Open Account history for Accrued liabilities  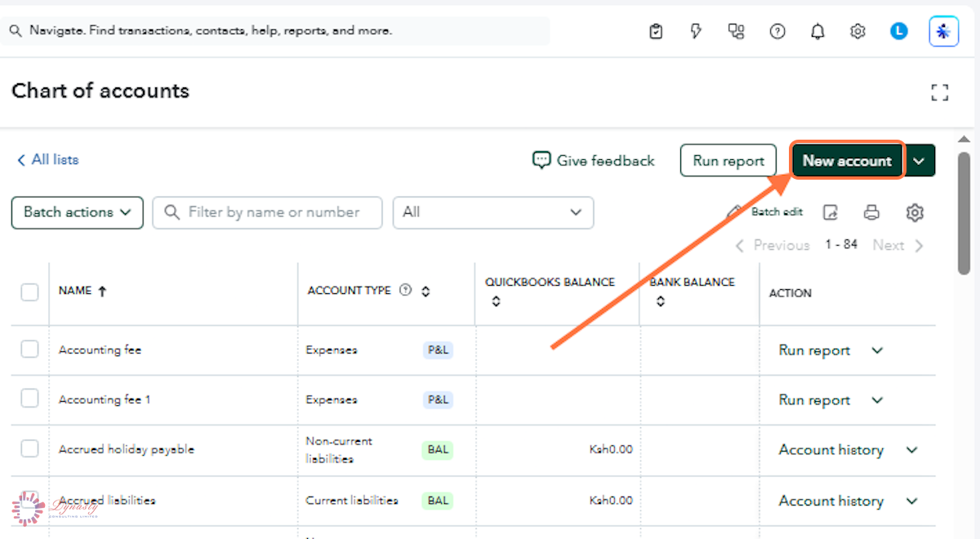click(831, 501)
